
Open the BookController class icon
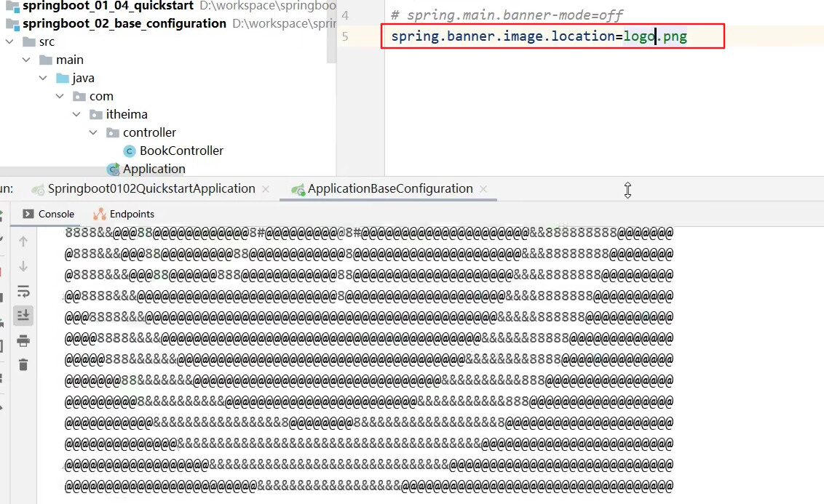(130, 151)
